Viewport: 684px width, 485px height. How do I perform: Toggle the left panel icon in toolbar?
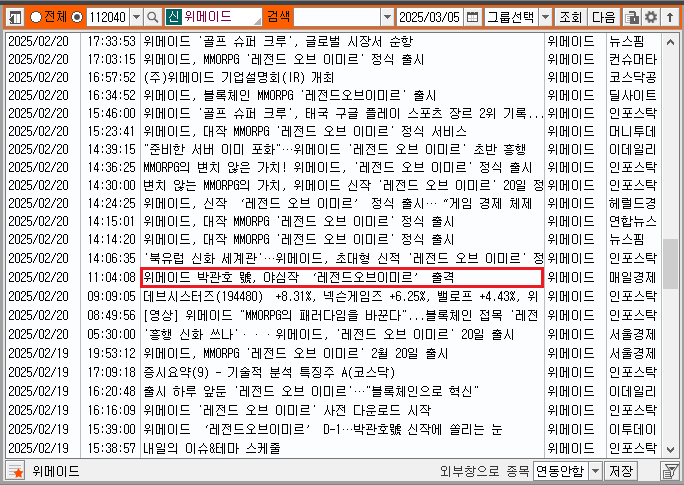coord(15,17)
